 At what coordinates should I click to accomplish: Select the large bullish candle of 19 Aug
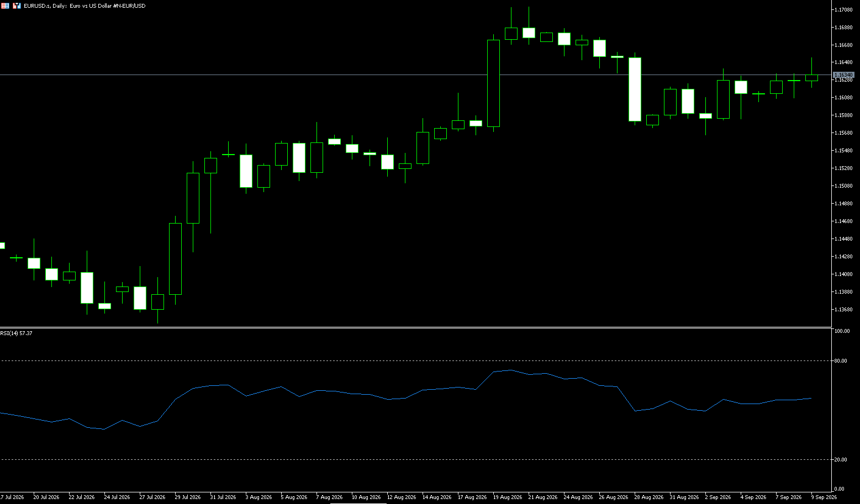pyautogui.click(x=493, y=83)
